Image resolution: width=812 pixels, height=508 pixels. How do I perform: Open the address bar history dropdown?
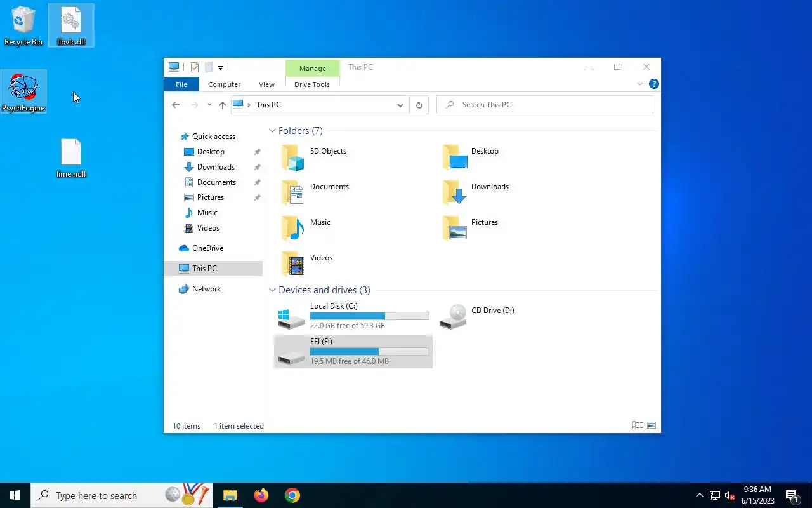point(400,105)
